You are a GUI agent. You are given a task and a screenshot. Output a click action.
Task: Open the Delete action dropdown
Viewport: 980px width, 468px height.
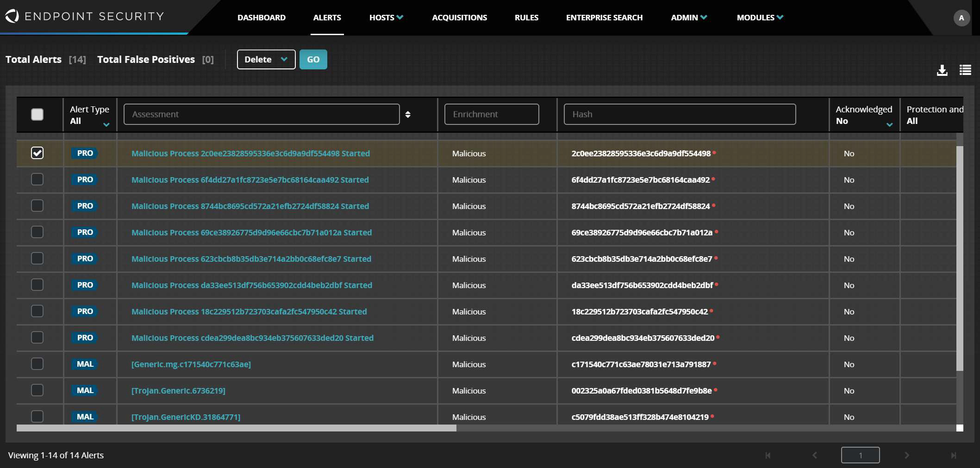tap(266, 60)
